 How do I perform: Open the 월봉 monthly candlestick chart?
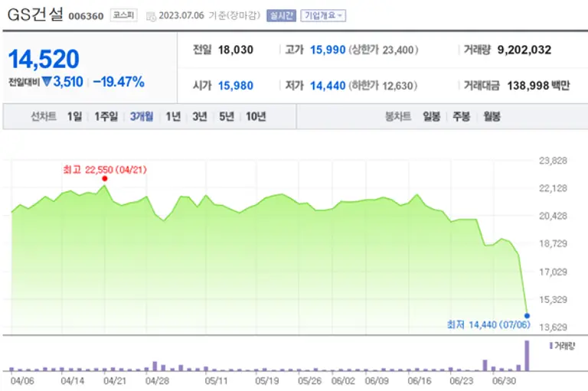click(491, 117)
